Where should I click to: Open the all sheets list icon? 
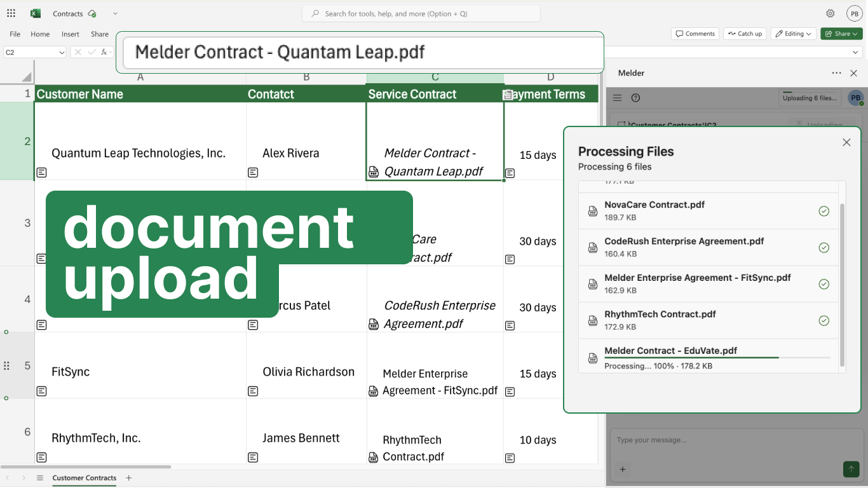click(x=40, y=478)
